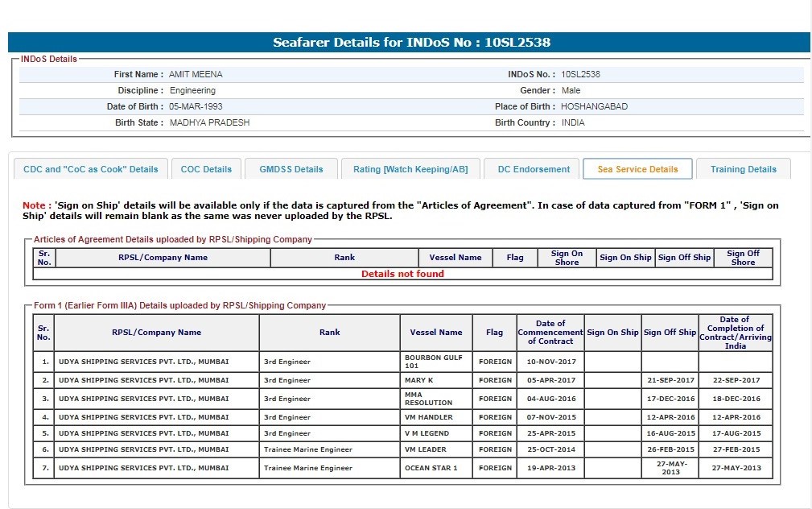Click the Sea Service Details tab
This screenshot has width=812, height=509.
pyautogui.click(x=637, y=169)
